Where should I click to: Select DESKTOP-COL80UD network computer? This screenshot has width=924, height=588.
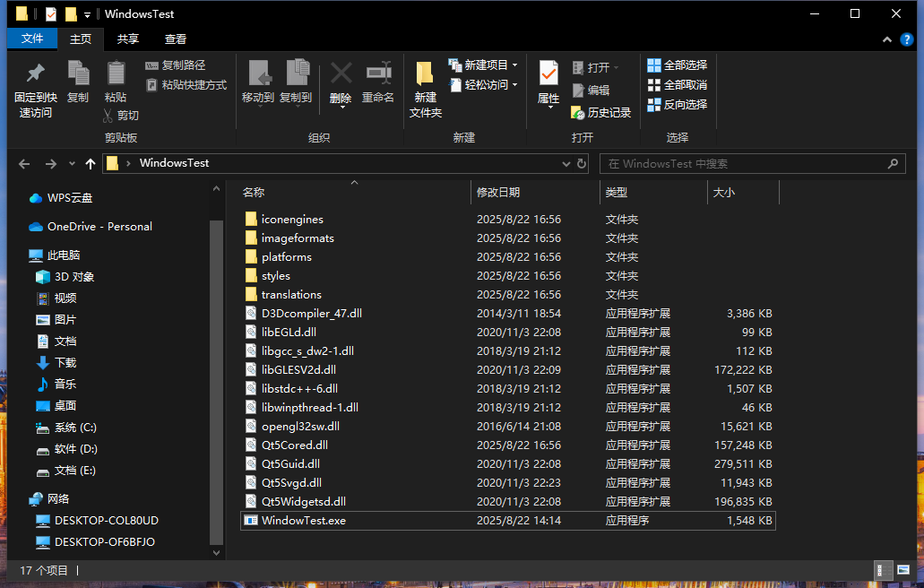coord(97,521)
